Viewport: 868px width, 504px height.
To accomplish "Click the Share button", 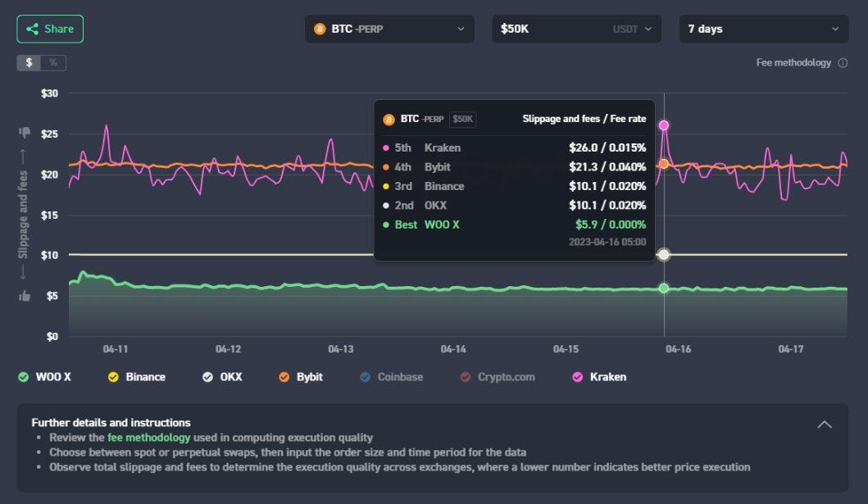I will [x=50, y=29].
